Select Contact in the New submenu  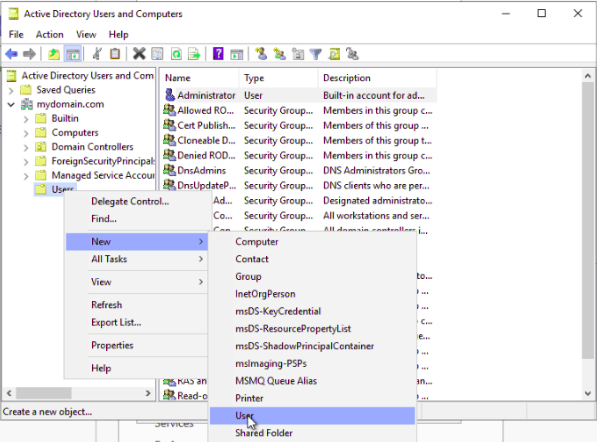click(x=312, y=259)
